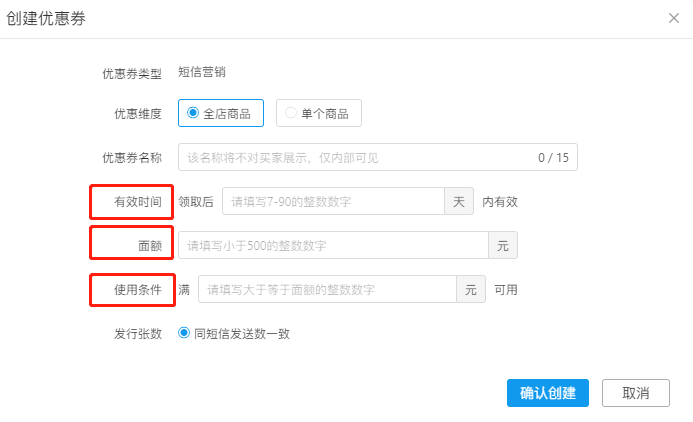This screenshot has width=693, height=422.
Task: Click the 天 unit addon box
Action: [x=459, y=201]
